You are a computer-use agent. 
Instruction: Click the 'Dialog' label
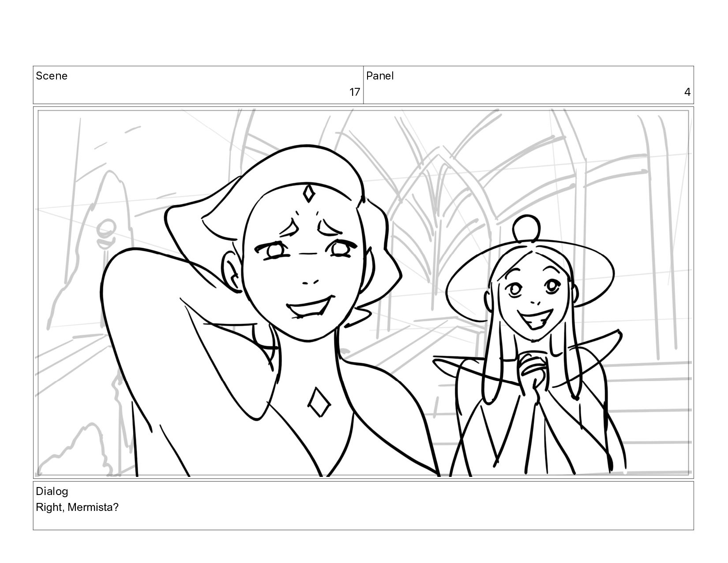click(52, 491)
